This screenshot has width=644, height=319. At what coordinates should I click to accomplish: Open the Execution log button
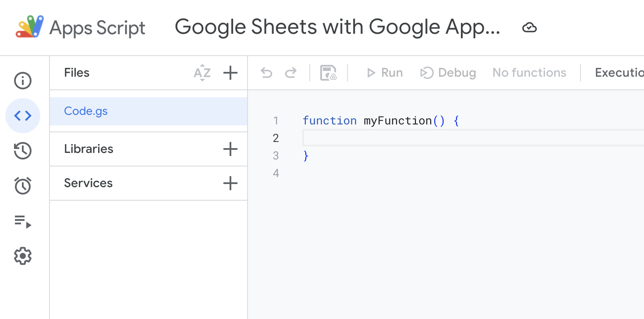pos(619,73)
